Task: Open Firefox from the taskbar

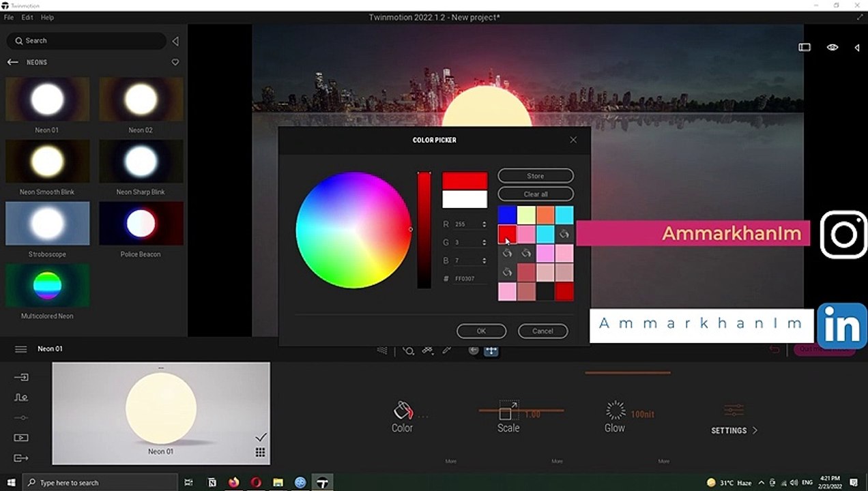Action: point(234,482)
